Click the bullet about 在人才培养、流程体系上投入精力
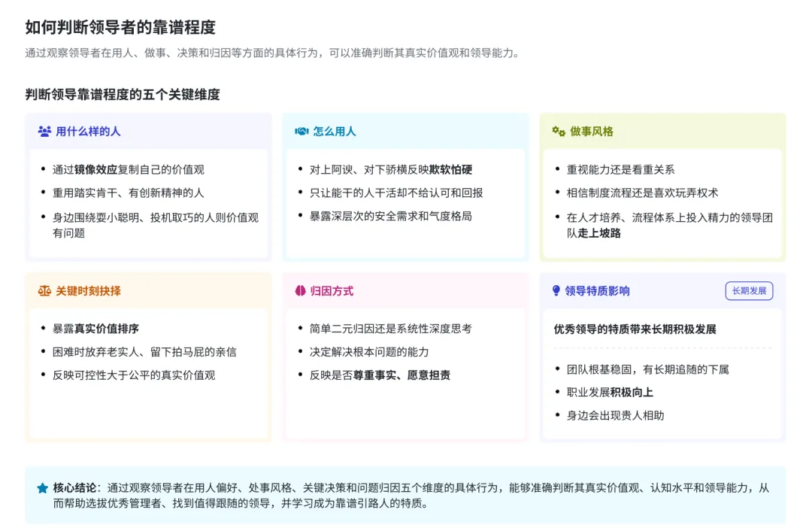Viewport: 812px width, 531px height. point(670,225)
